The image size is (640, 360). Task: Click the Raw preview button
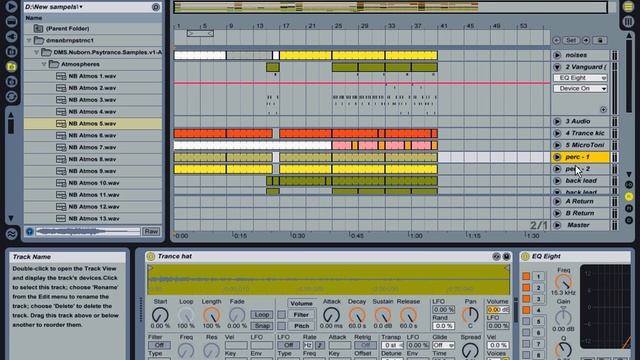tap(151, 231)
